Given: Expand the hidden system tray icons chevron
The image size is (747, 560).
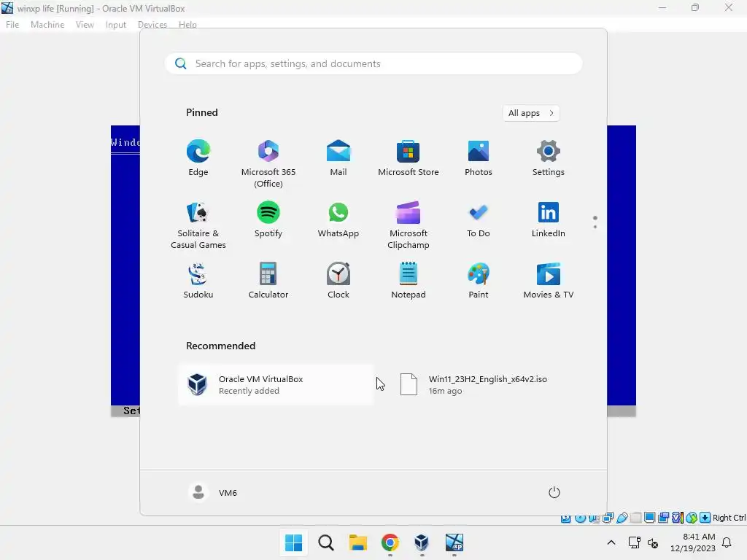Looking at the screenshot, I should click(611, 542).
